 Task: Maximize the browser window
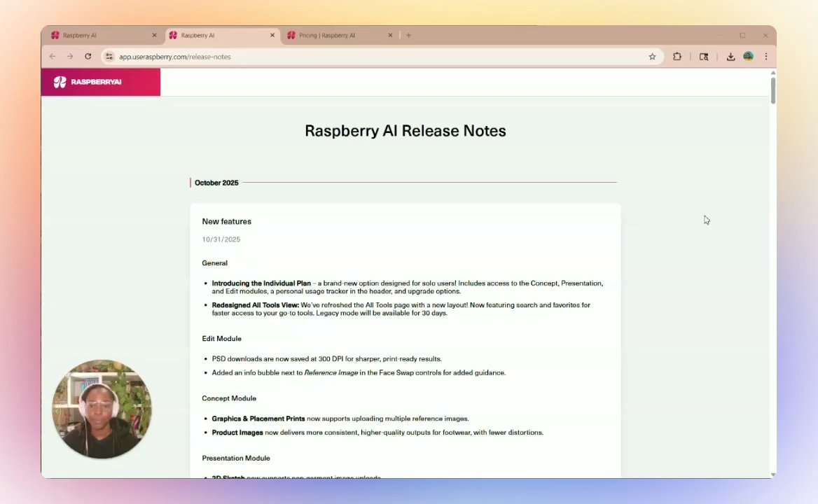pos(742,36)
